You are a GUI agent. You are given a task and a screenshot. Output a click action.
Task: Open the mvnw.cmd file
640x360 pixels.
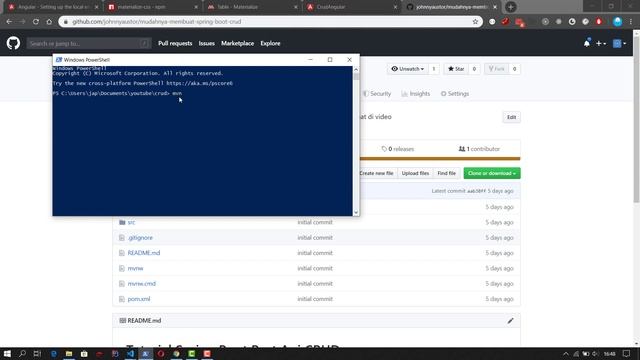142,284
